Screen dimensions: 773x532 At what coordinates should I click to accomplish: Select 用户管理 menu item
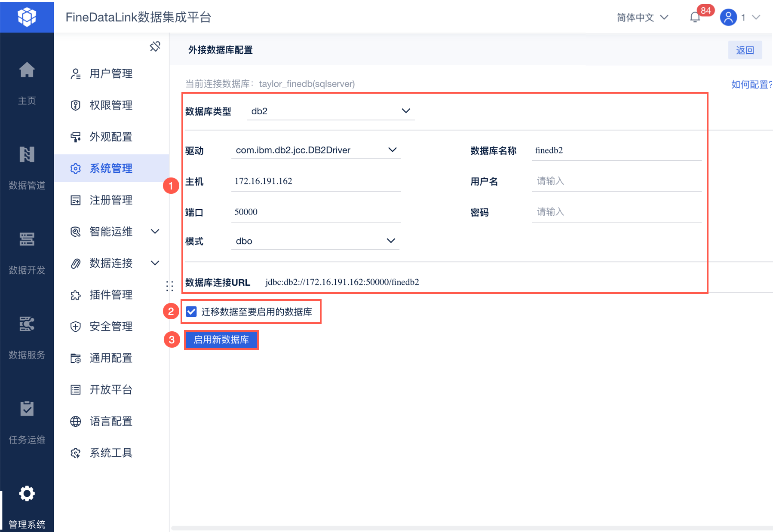click(x=112, y=74)
